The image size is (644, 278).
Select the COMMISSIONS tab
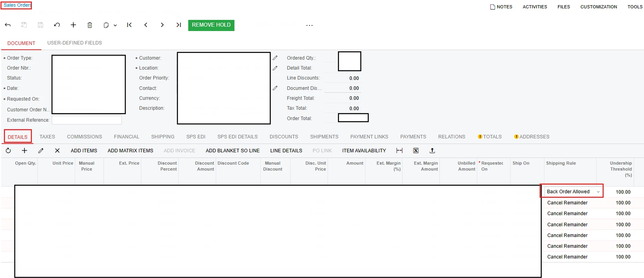84,137
